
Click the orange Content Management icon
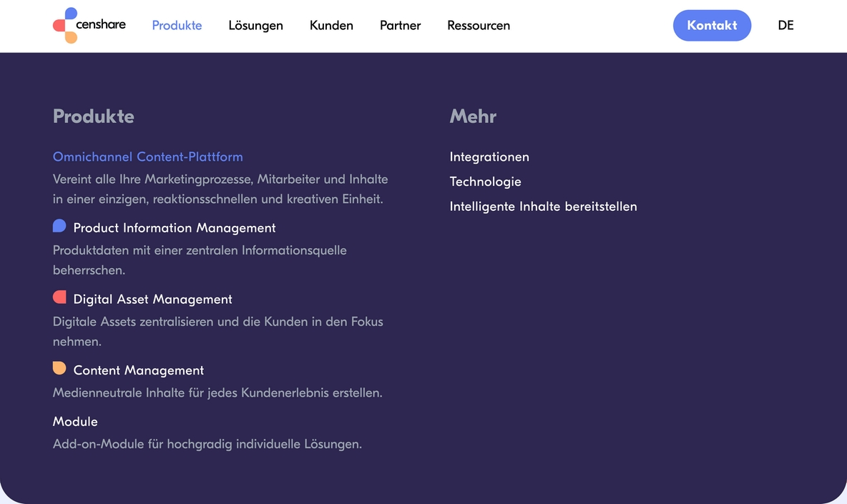tap(59, 369)
